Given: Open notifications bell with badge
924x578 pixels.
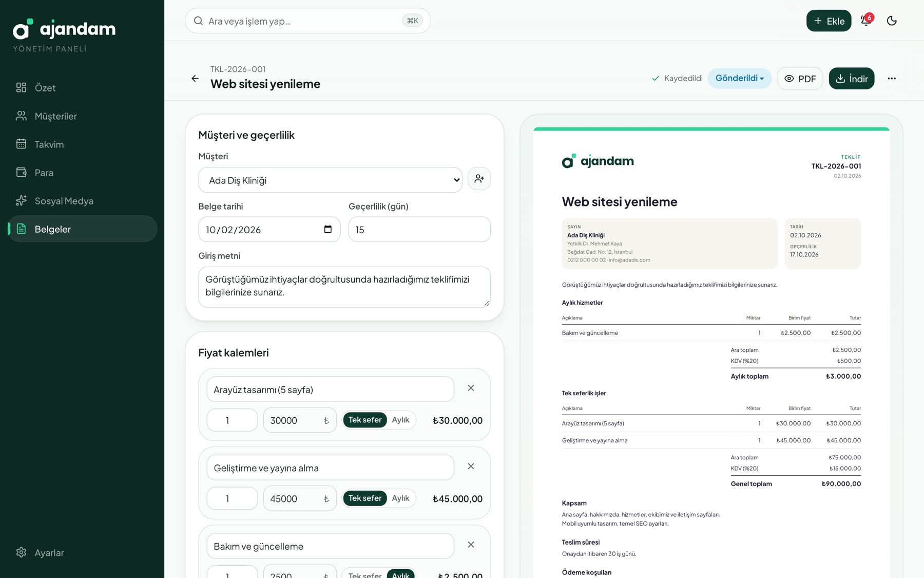Looking at the screenshot, I should 866,20.
